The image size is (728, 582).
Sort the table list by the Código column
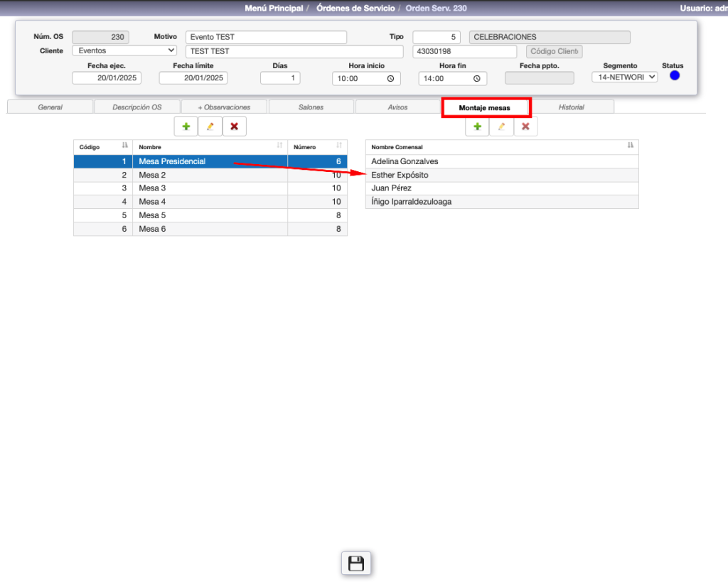coord(102,147)
